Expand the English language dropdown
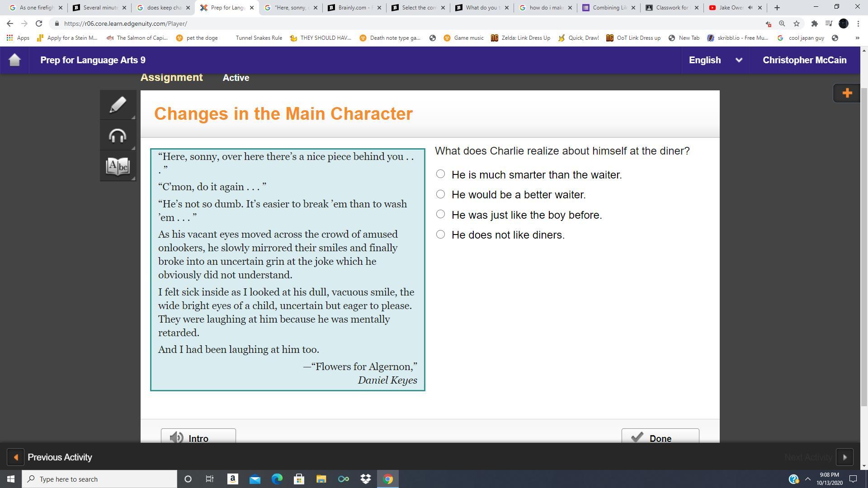Viewport: 868px width, 488px height. point(739,60)
